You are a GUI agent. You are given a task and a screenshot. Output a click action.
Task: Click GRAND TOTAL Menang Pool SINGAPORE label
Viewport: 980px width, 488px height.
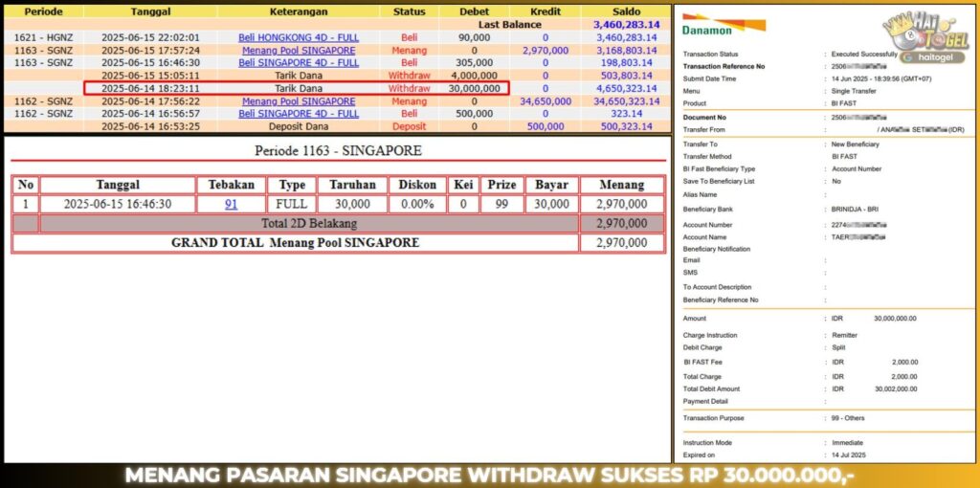(295, 242)
